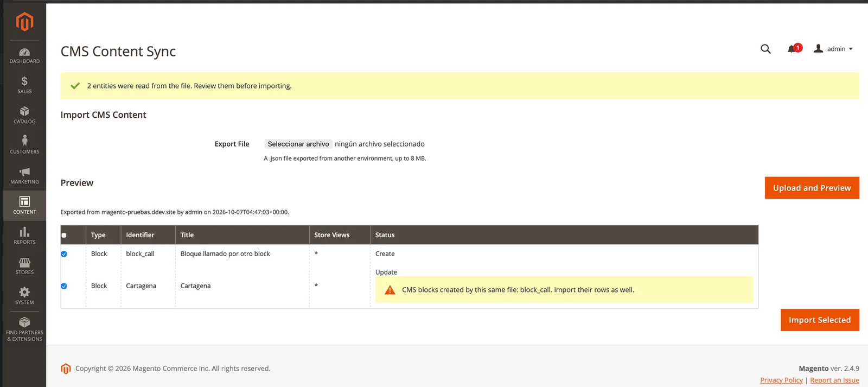Click the Export File field label
This screenshot has width=868, height=387.
(x=232, y=144)
